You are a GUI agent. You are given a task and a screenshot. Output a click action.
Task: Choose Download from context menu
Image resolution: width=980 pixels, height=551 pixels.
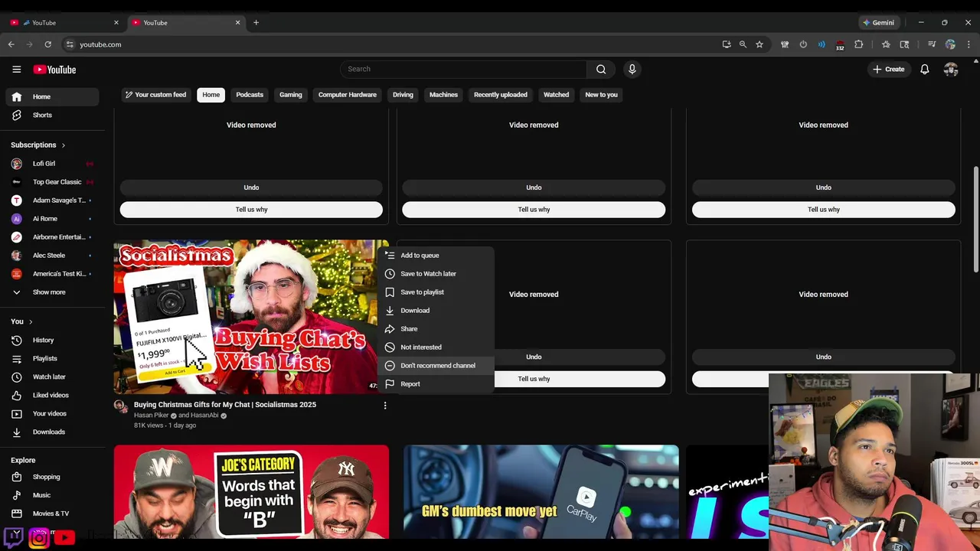(x=436, y=311)
